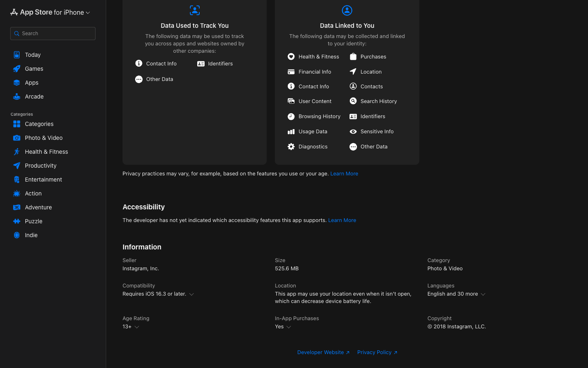Click the Photo & Video camera icon
588x368 pixels.
[x=17, y=138]
